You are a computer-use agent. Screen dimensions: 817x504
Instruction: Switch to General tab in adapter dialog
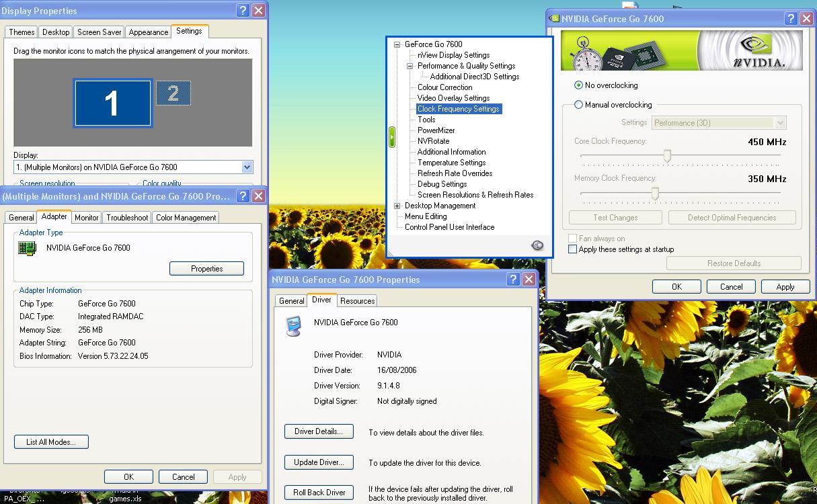click(x=21, y=218)
